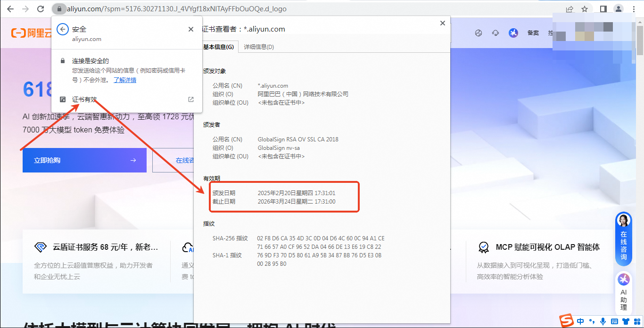Click the browser forward arrow
The image size is (644, 328).
(25, 9)
